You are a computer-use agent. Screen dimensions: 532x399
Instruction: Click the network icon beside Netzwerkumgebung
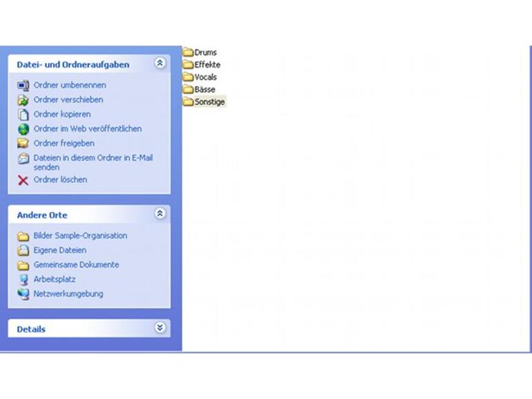tap(23, 294)
